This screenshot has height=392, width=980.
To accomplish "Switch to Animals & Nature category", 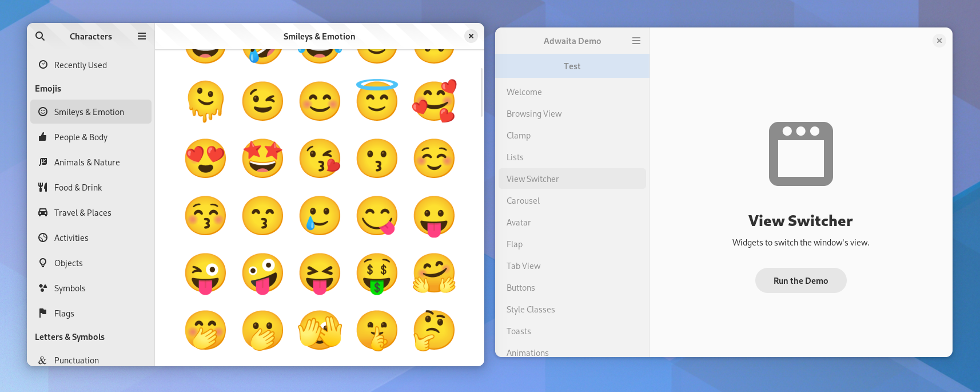I will [87, 163].
